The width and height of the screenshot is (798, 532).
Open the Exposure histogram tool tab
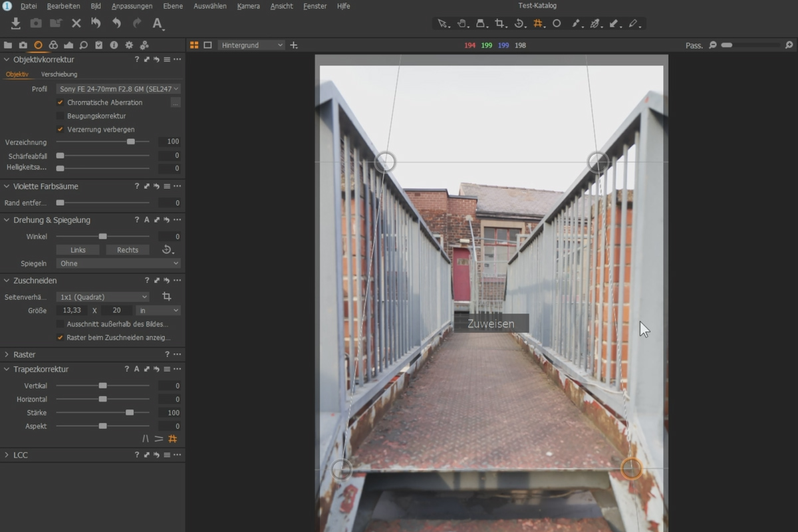[x=68, y=45]
